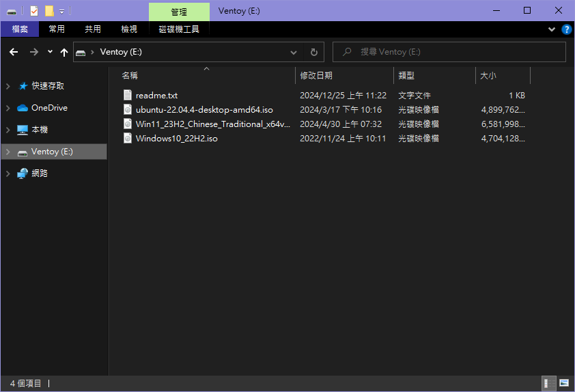Switch to the 檢視 ribbon tab
Screen dimensions: 575x392
point(129,29)
